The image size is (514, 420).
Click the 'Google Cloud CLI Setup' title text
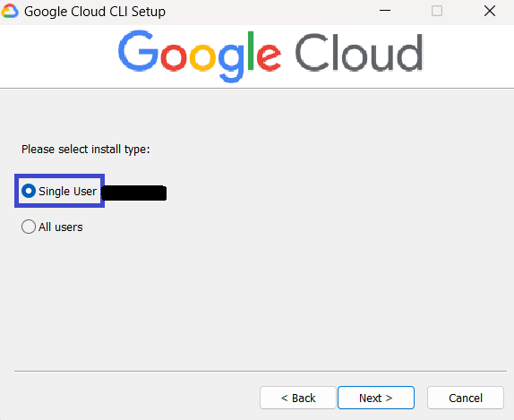tap(95, 12)
